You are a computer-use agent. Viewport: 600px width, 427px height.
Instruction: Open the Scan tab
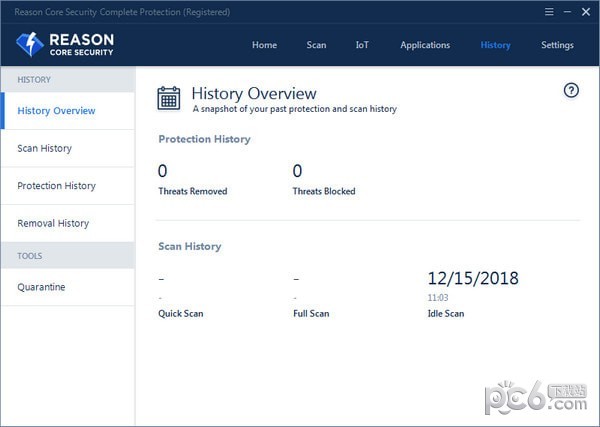pos(316,45)
